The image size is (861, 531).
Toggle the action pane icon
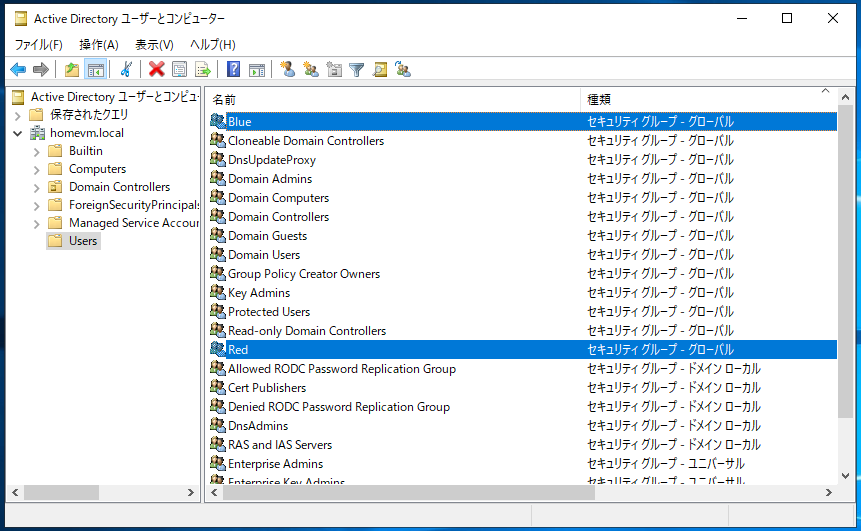point(256,69)
